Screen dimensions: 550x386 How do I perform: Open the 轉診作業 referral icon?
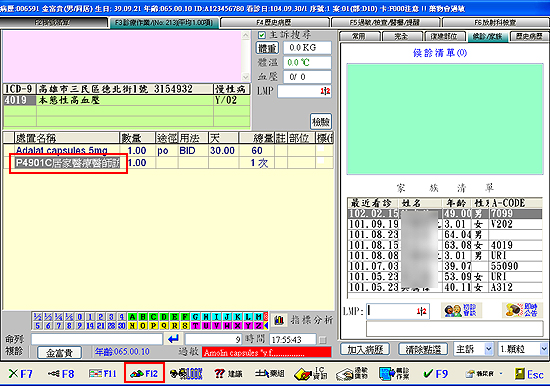pos(394,374)
